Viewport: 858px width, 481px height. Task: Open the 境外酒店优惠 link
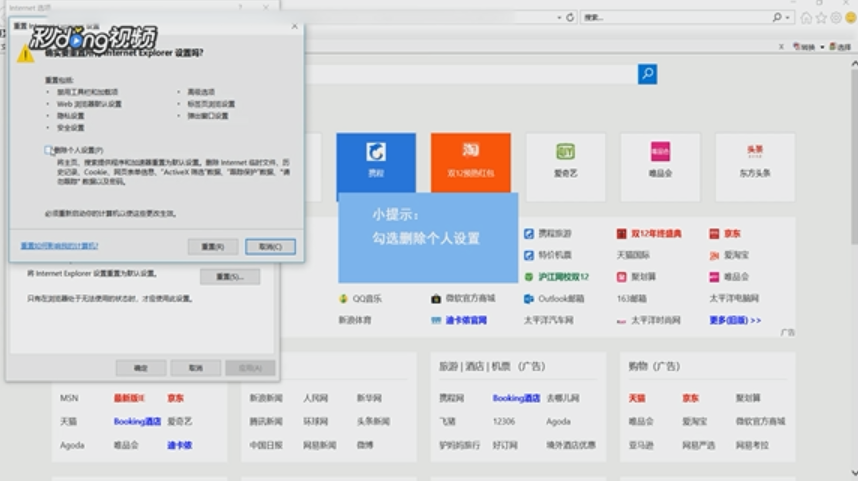(x=571, y=445)
